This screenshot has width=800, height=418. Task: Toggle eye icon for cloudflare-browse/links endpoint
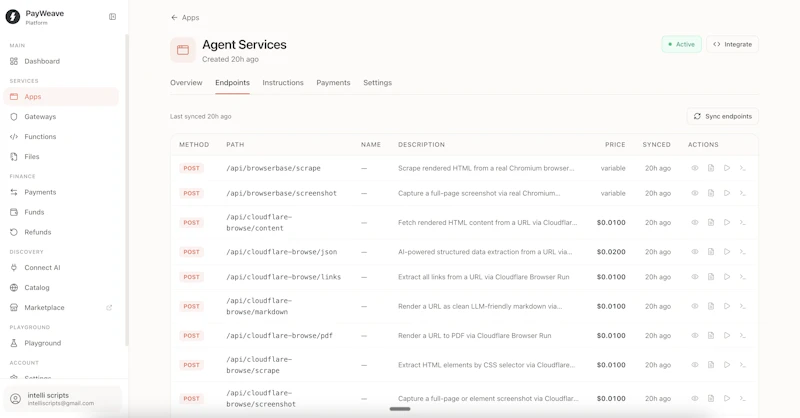(695, 277)
